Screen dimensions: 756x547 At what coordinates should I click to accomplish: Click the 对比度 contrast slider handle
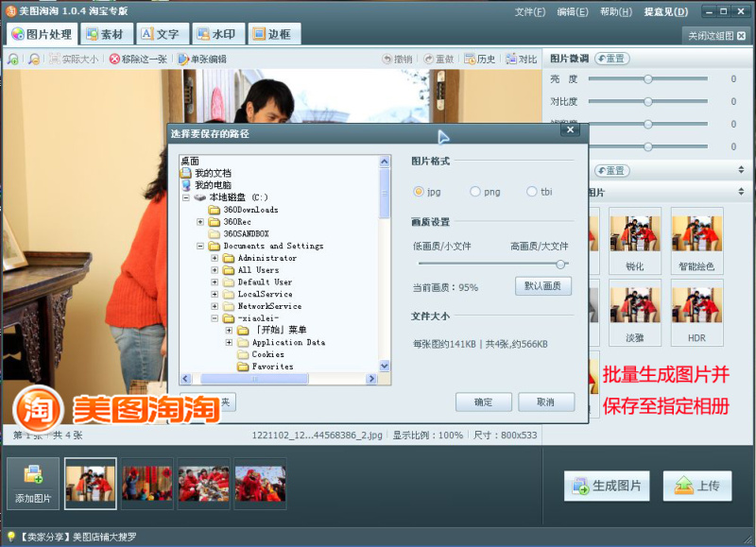[x=648, y=101]
